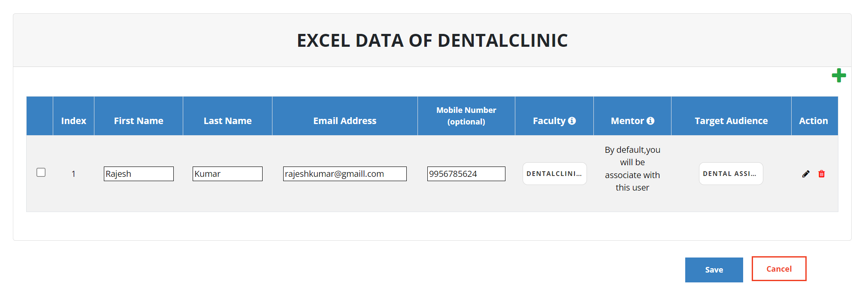Expand the DENTAL ASSI... target audience dropdown

pyautogui.click(x=731, y=174)
